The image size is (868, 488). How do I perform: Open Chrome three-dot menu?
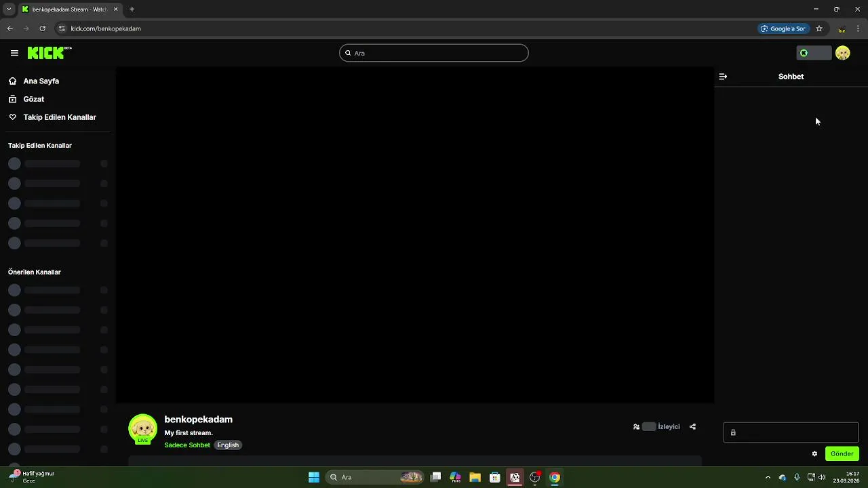(858, 28)
